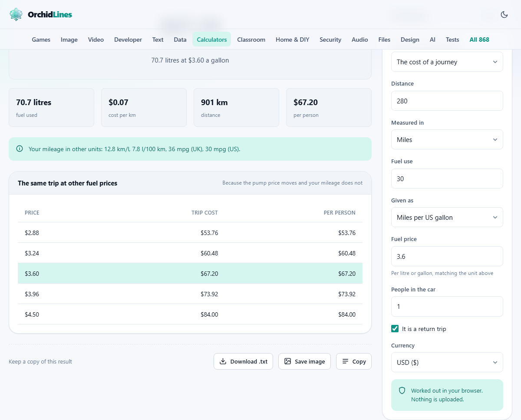Click the OrchidLines orchid logo icon
Screen dimensions: 521x420
[16, 14]
